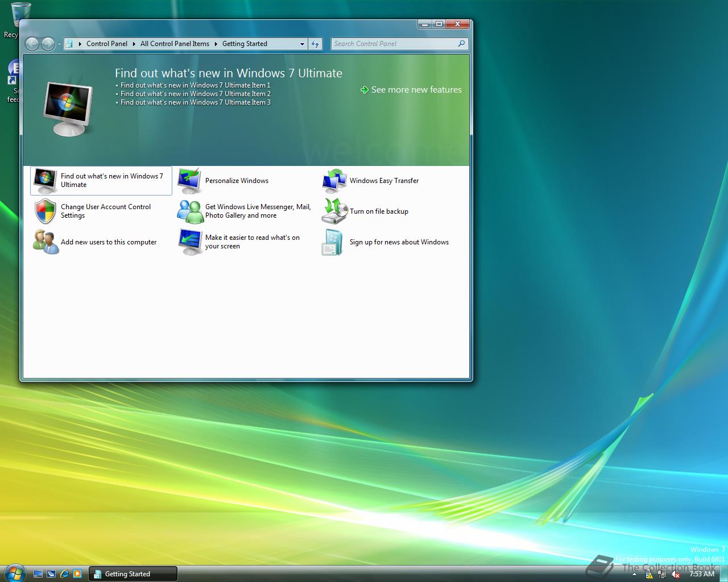Screen dimensions: 728x582
Task: Click the what's new in Windows 7 list icon
Action: [45, 181]
